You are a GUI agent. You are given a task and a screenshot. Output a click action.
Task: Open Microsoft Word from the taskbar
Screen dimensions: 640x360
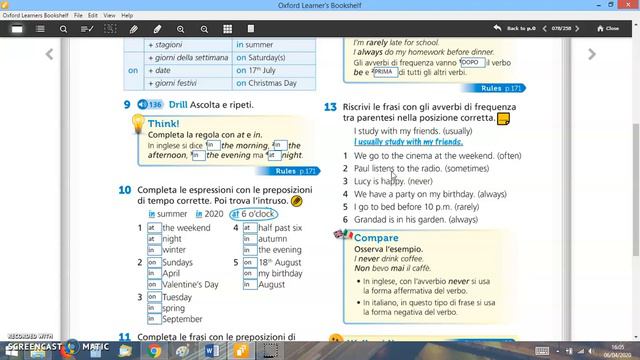coord(212,351)
